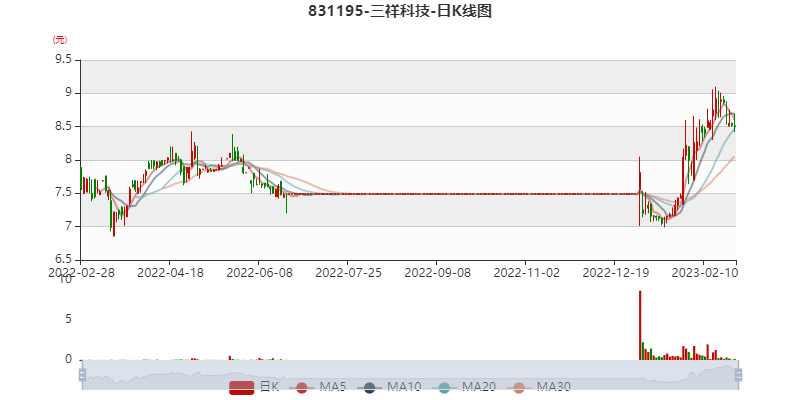The height and width of the screenshot is (400, 800).
Task: Click the 2022-12-19 axis date
Action: pyautogui.click(x=615, y=272)
